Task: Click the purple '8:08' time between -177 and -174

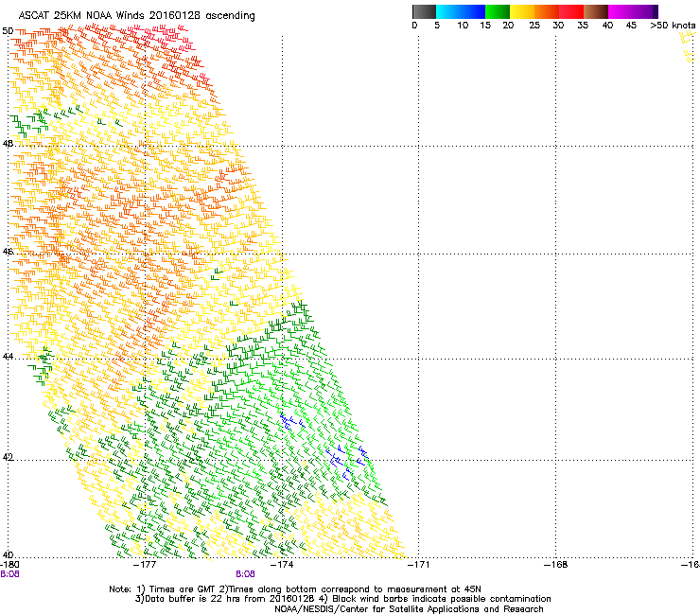Action: pyautogui.click(x=245, y=574)
